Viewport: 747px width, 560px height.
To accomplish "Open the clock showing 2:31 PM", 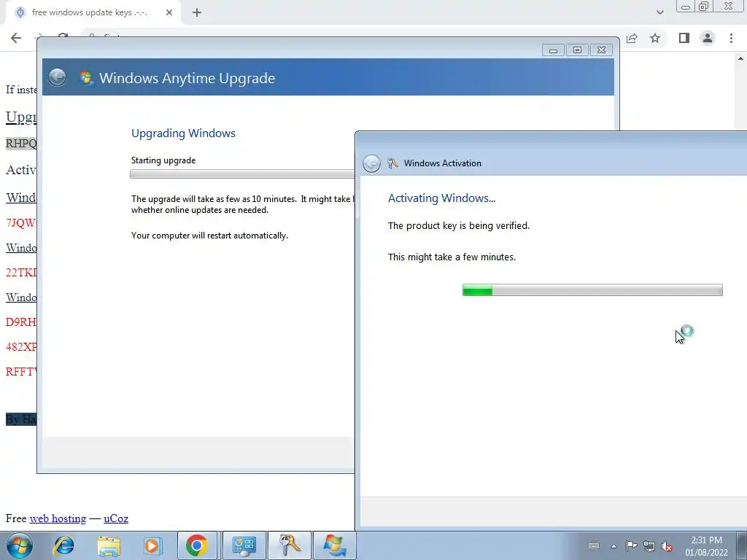I will [706, 546].
